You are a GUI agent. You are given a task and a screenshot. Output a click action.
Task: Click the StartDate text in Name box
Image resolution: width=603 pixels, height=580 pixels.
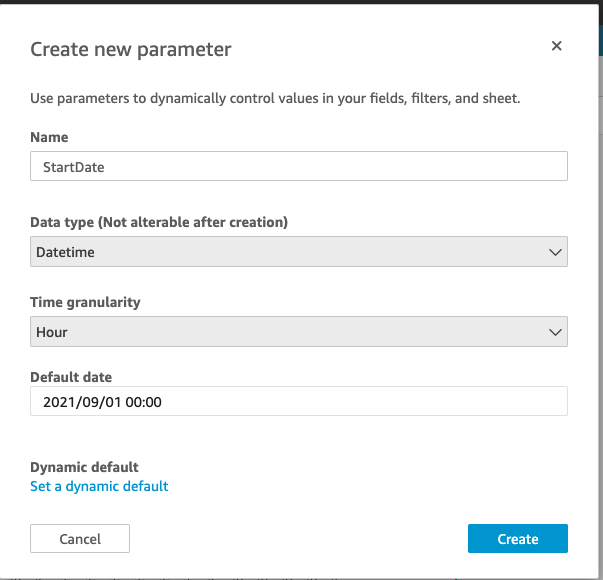point(73,167)
